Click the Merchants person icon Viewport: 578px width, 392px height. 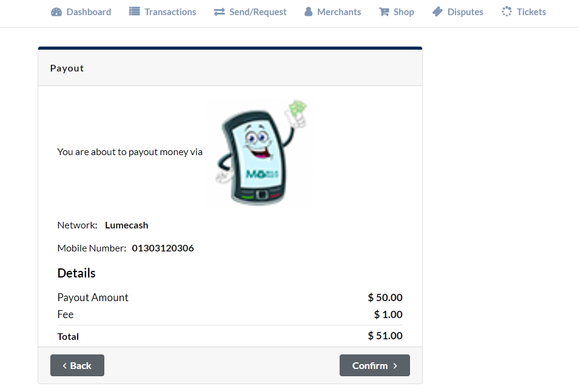[x=309, y=12]
